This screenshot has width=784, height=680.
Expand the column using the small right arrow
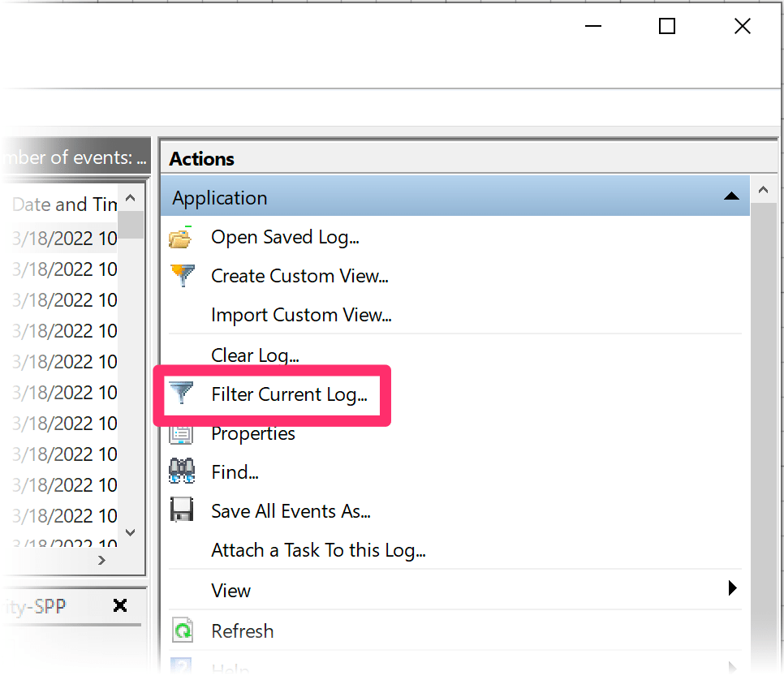(101, 559)
